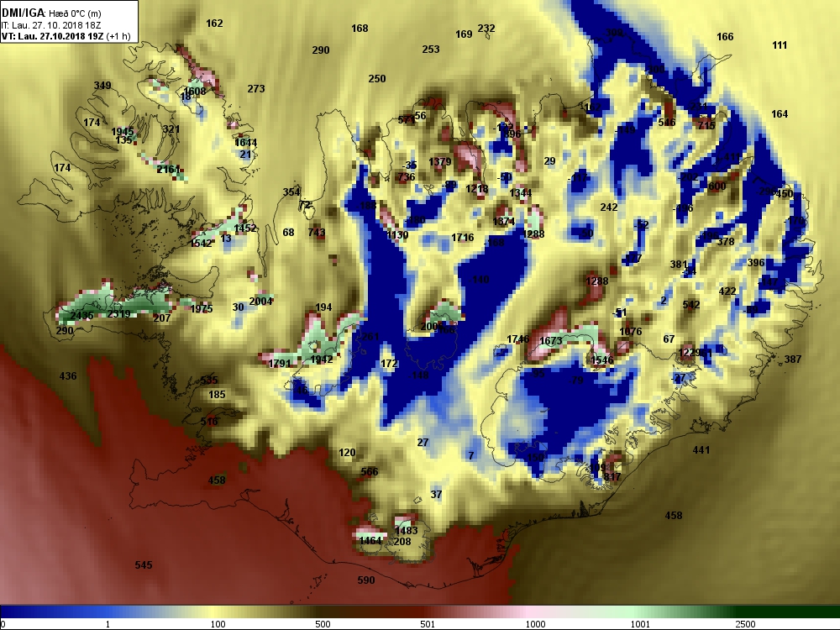Click the value 743
This screenshot has width=840, height=630.
click(x=317, y=232)
